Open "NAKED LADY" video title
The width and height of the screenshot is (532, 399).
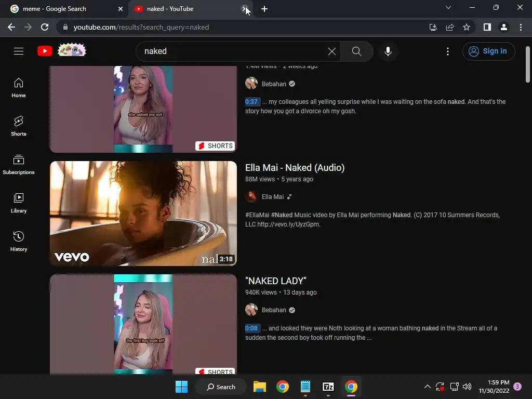point(276,281)
